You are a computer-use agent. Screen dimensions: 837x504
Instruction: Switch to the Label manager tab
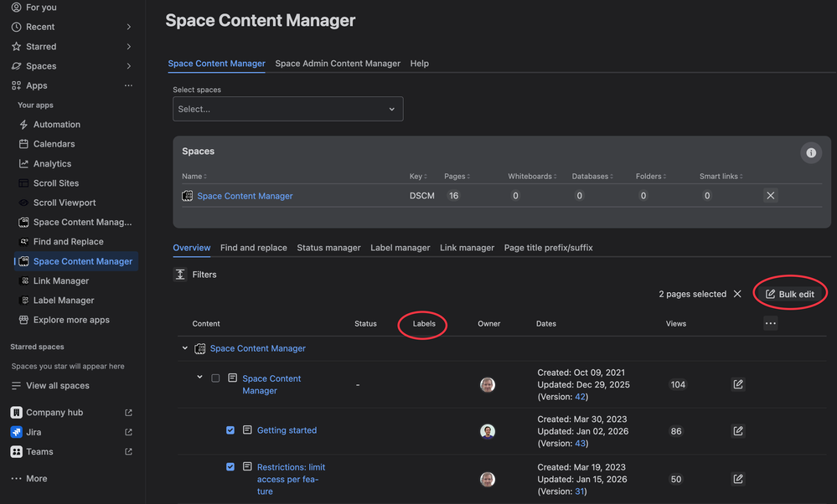point(400,248)
